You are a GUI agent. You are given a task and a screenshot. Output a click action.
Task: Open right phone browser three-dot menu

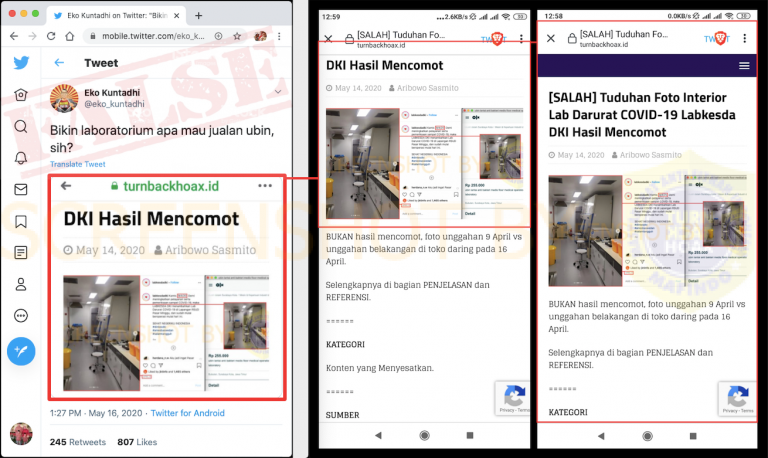[x=744, y=38]
